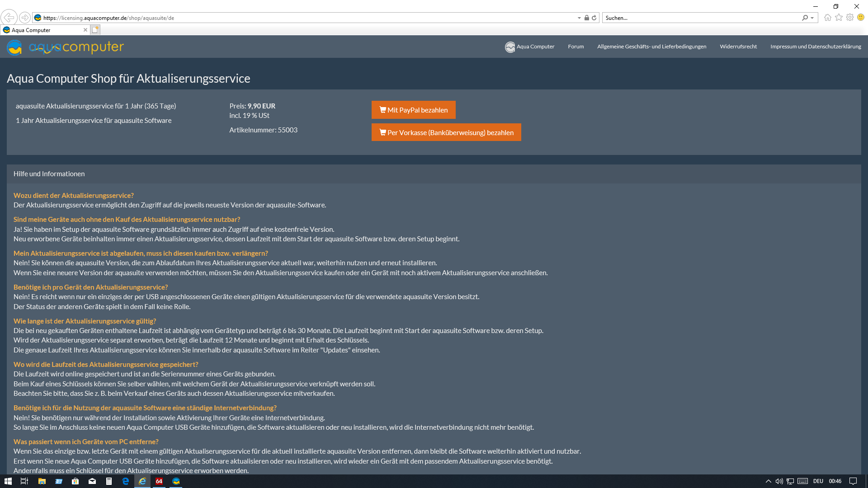Open favorites star icon
868x488 pixels.
click(839, 18)
